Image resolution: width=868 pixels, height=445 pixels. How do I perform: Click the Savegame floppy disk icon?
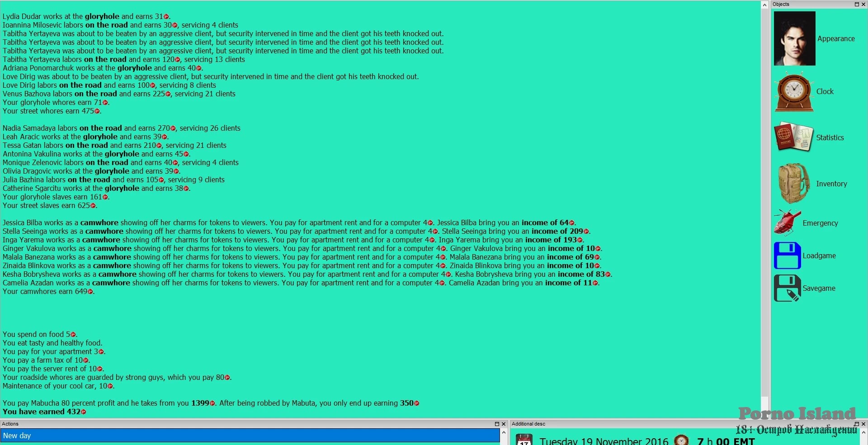[x=787, y=288]
